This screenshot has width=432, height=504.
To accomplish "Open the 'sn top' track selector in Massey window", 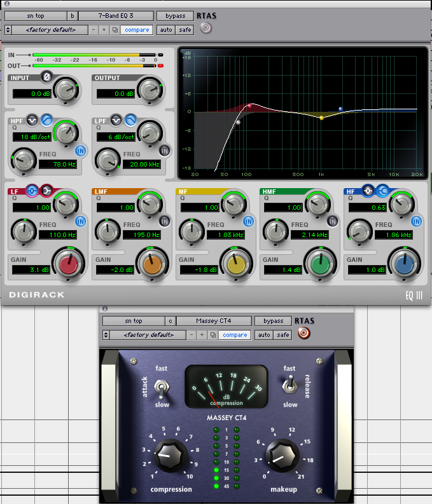I will (x=134, y=321).
